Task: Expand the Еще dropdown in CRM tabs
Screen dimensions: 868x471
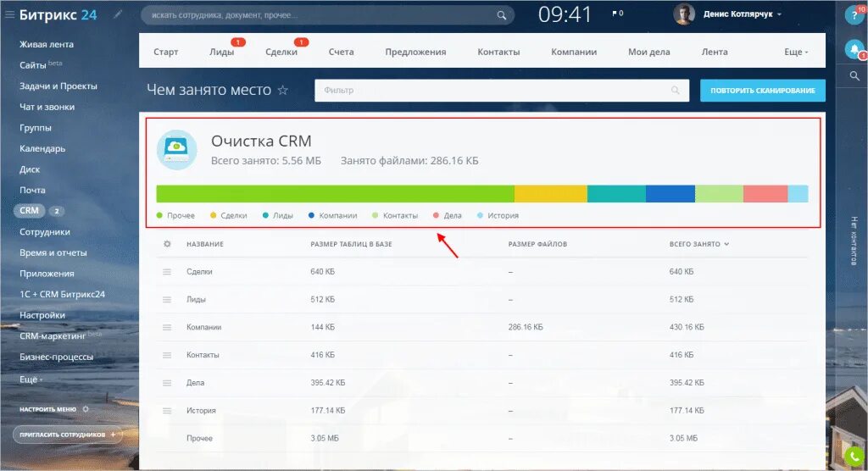Action: 796,52
